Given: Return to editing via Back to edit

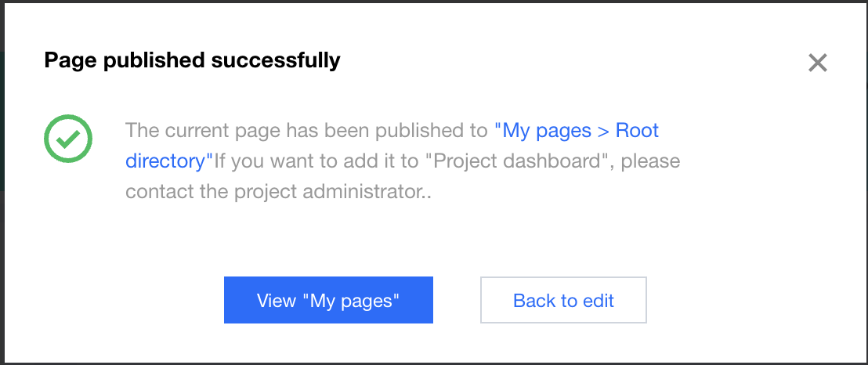Looking at the screenshot, I should [563, 300].
